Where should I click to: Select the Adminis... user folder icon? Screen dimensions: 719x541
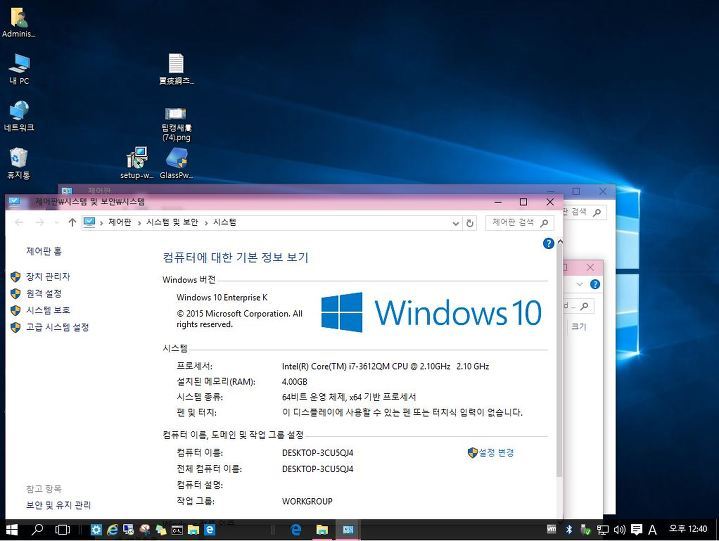(18, 22)
